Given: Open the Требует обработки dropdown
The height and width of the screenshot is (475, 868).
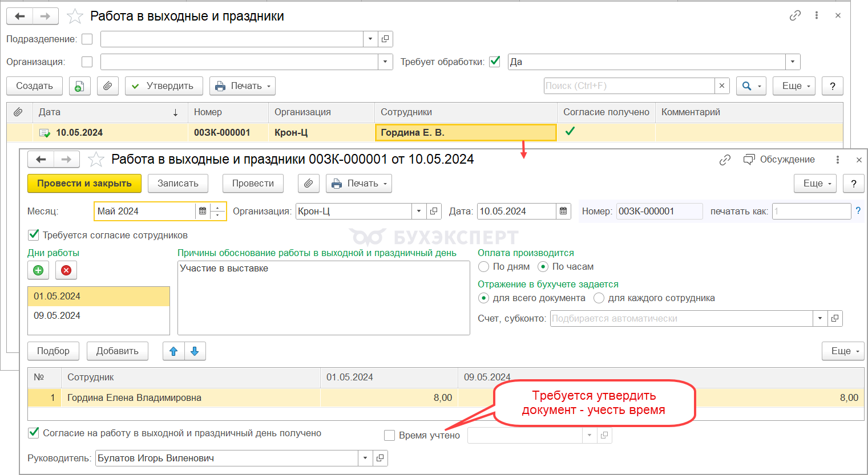Looking at the screenshot, I should (793, 62).
